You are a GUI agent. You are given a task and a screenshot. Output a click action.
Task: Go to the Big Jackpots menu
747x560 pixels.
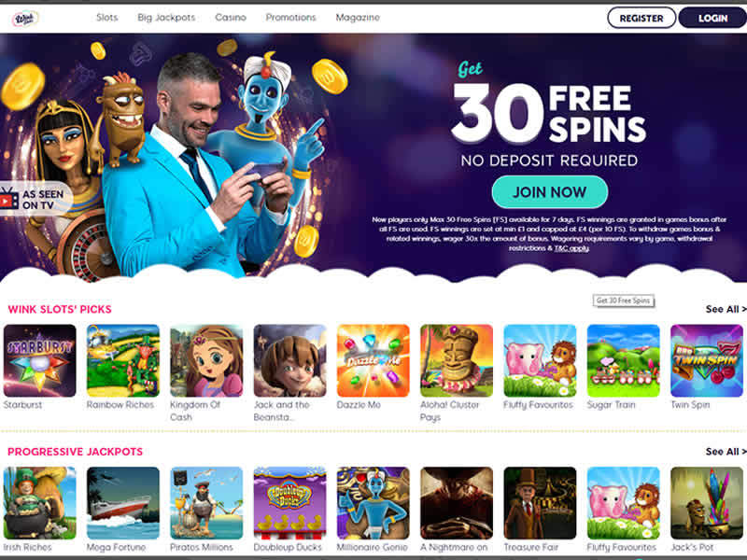[166, 18]
